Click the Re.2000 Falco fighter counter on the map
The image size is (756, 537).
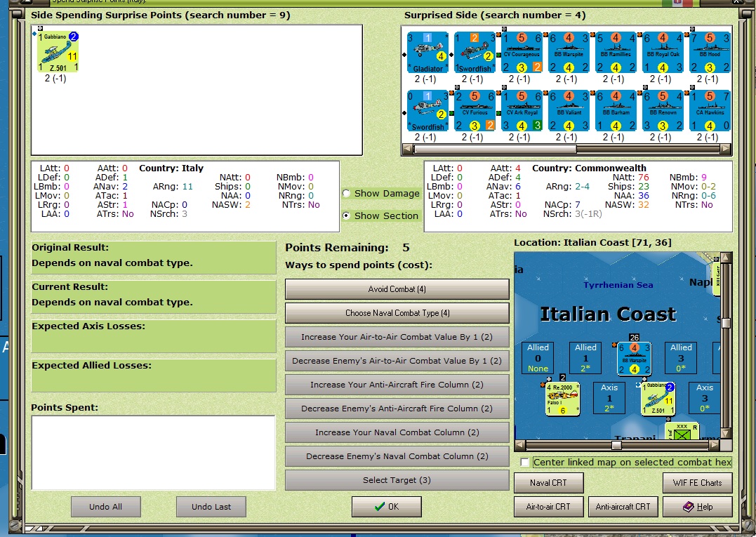(562, 399)
